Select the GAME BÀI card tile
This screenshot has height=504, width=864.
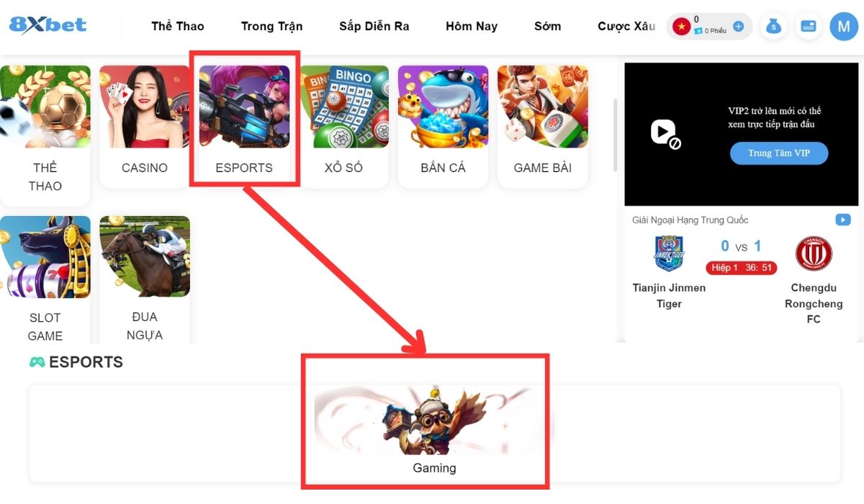tap(542, 126)
